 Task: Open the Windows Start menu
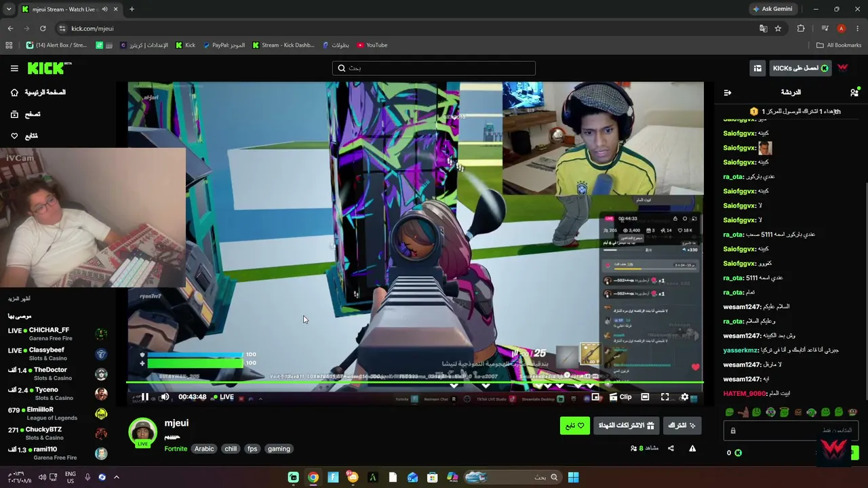(573, 477)
